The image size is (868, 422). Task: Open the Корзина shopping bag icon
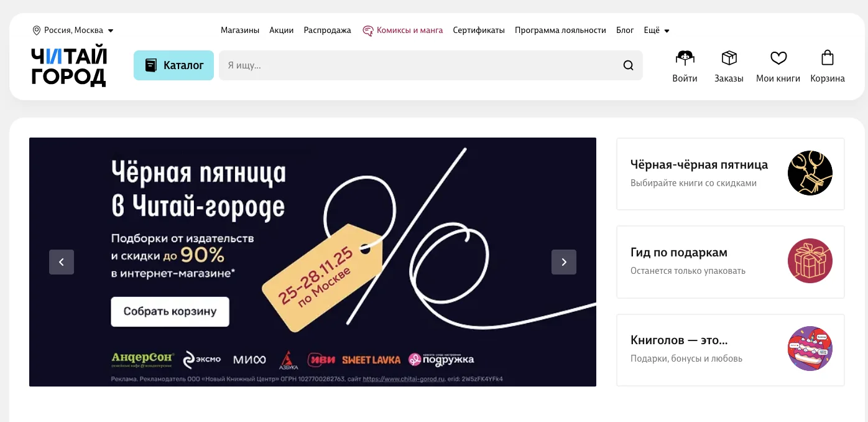(827, 59)
